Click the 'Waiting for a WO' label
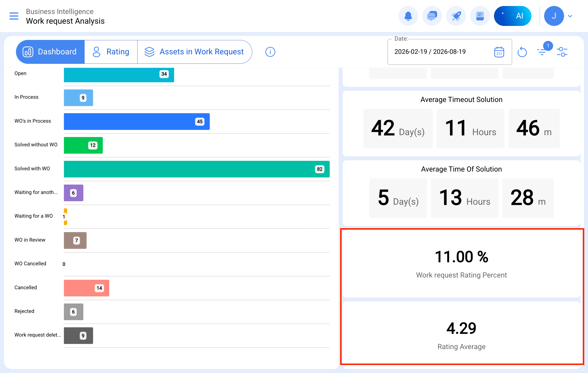 34,216
